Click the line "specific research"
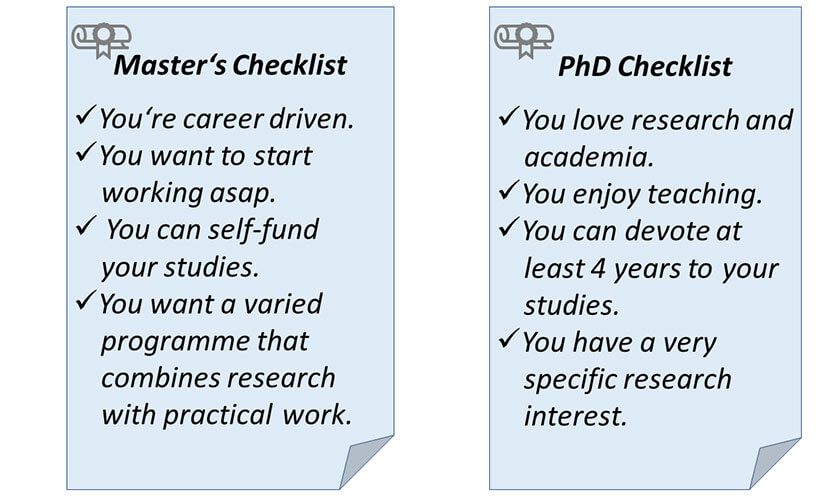The width and height of the screenshot is (825, 500). 627,380
